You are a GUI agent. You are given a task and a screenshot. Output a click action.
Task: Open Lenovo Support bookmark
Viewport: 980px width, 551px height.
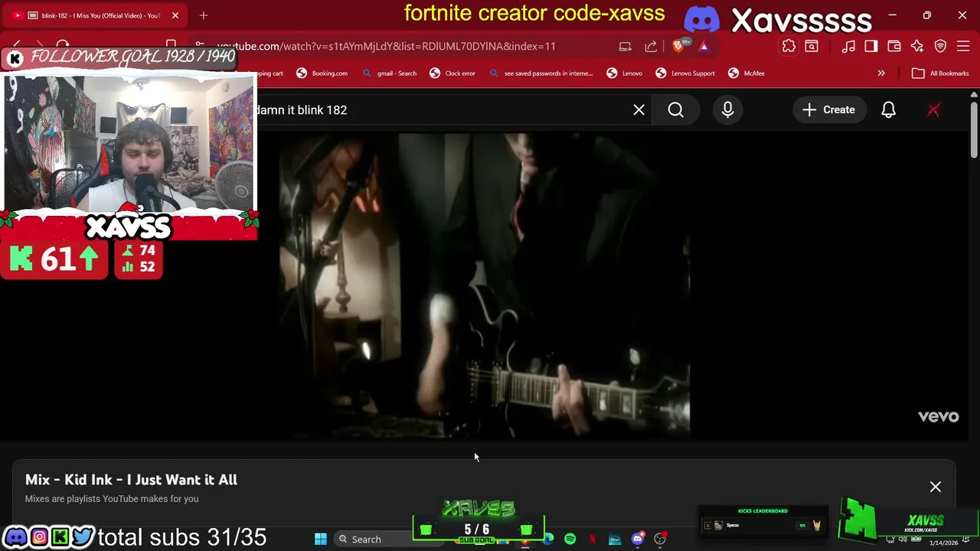pyautogui.click(x=685, y=73)
